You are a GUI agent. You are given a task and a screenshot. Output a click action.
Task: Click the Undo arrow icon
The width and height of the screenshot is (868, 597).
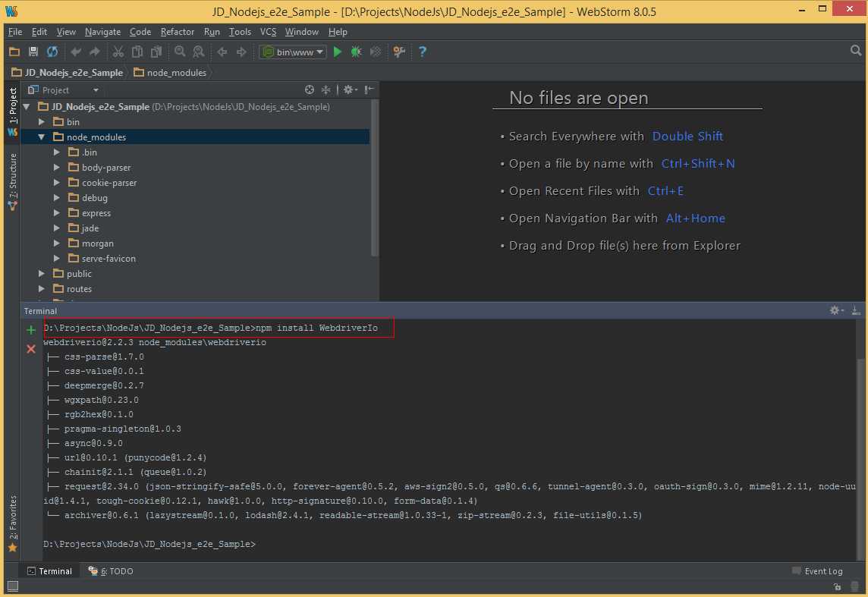click(x=76, y=52)
